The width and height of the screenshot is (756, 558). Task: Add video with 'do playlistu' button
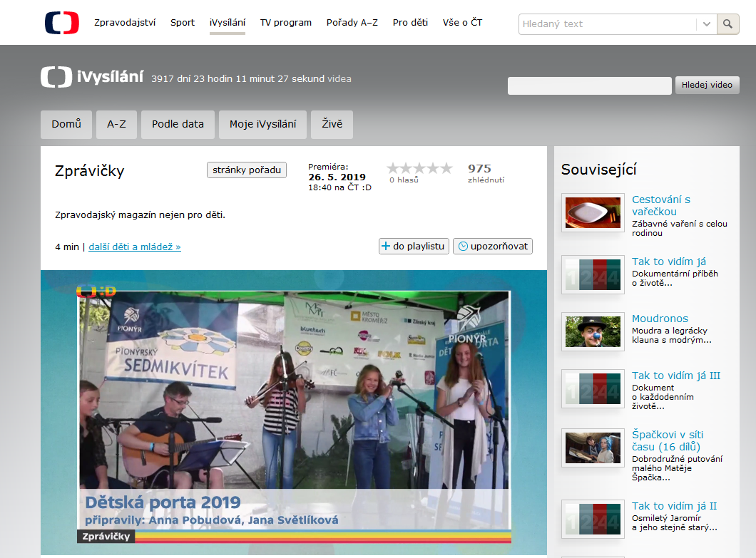414,246
